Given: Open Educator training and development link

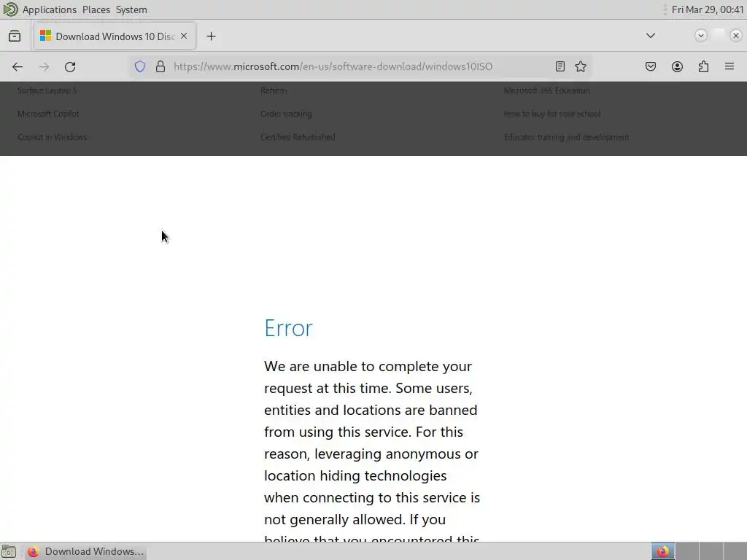Looking at the screenshot, I should pyautogui.click(x=566, y=137).
